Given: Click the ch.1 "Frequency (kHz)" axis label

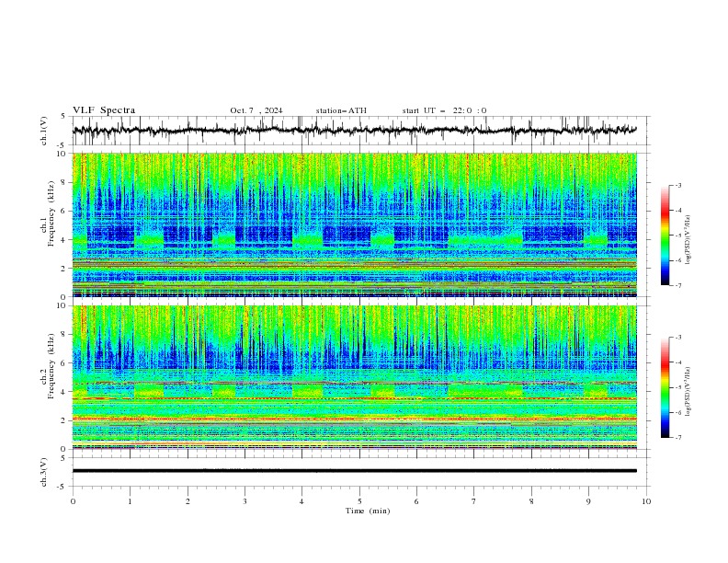Looking at the screenshot, I should pyautogui.click(x=51, y=213).
